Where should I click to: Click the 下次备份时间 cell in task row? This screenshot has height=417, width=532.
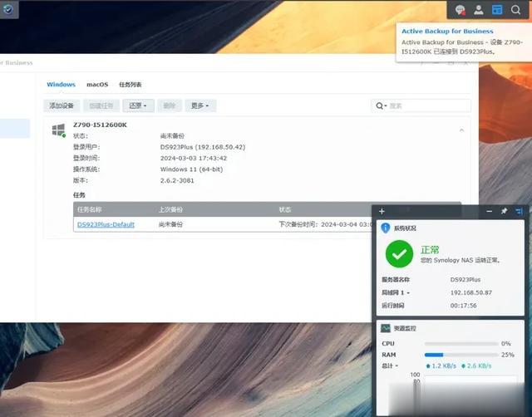(x=325, y=224)
